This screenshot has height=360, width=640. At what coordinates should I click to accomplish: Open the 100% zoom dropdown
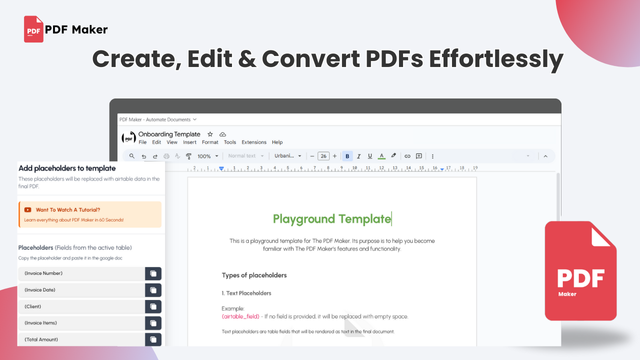coord(208,156)
